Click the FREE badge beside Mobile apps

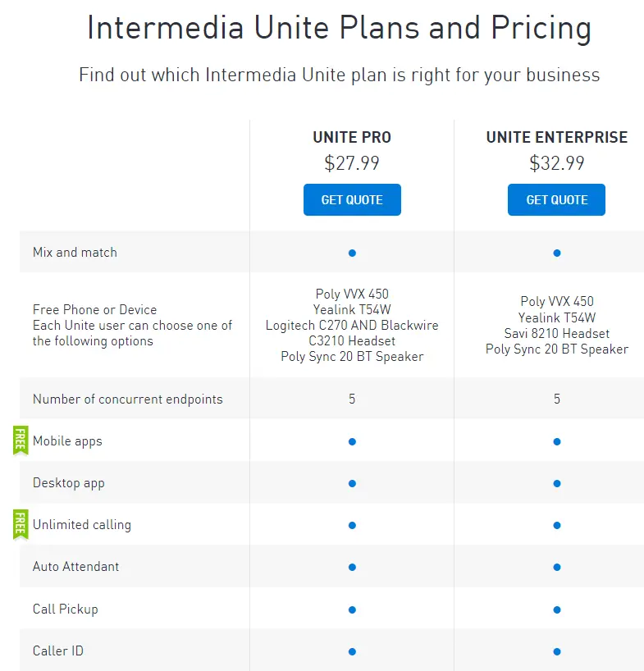[x=21, y=440]
